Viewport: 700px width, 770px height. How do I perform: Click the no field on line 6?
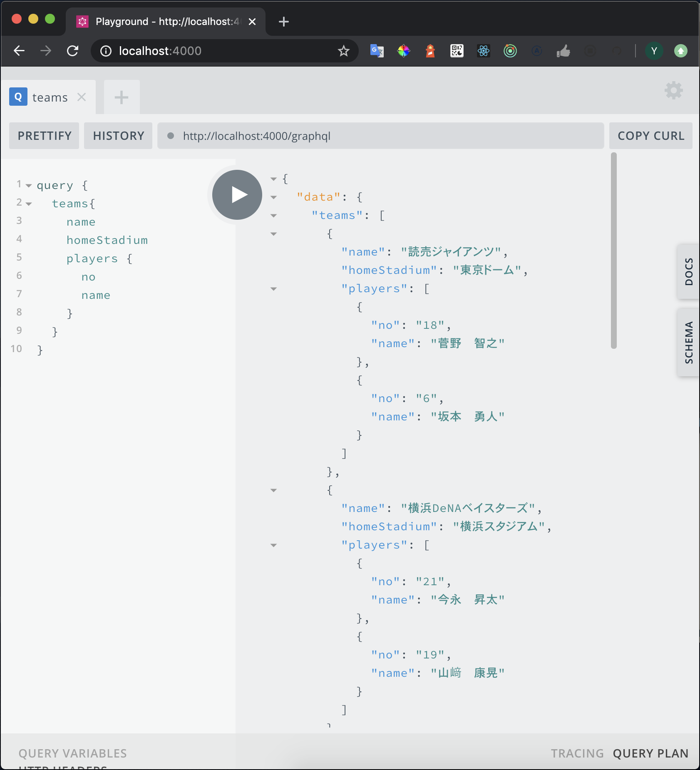pos(89,277)
